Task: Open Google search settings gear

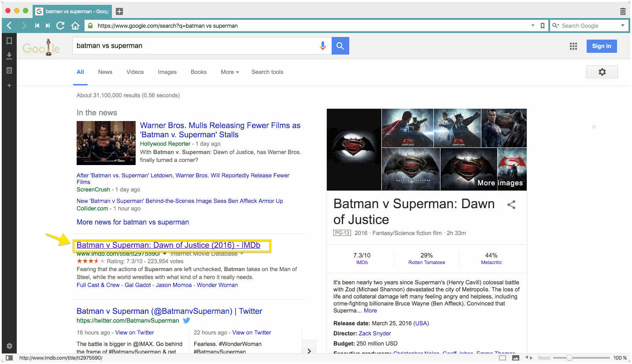Action: tap(602, 72)
